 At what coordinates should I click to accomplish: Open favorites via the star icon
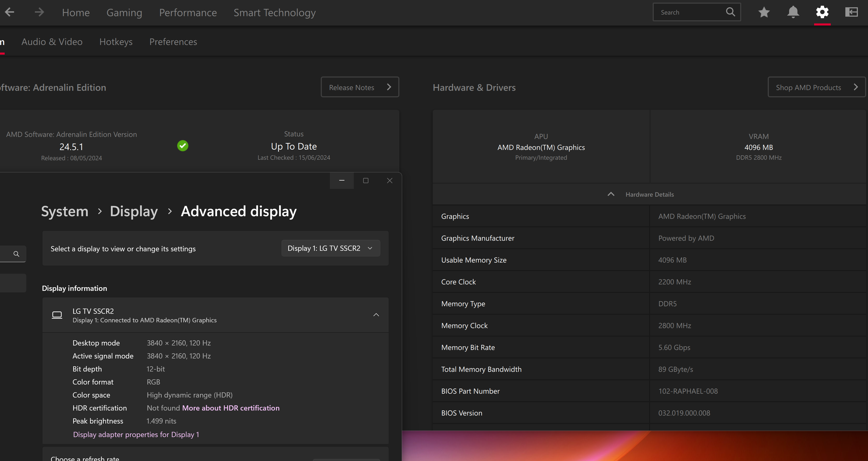[x=764, y=12]
